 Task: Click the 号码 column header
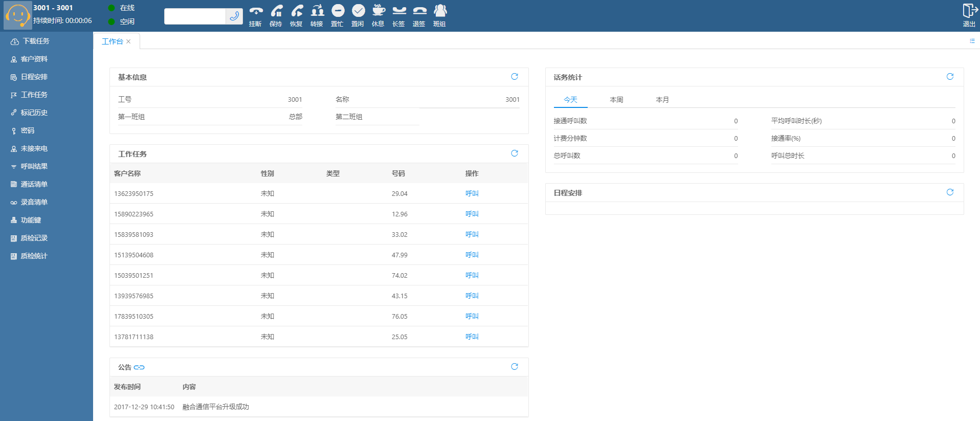coord(398,173)
